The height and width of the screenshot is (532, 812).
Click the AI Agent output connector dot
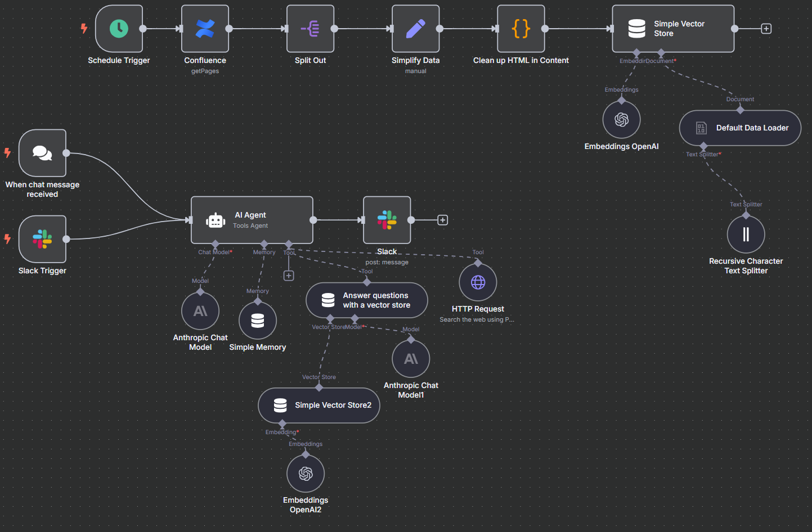tap(313, 220)
